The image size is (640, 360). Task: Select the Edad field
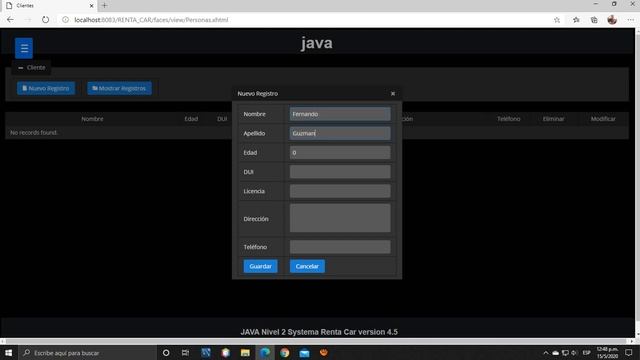[x=340, y=152]
